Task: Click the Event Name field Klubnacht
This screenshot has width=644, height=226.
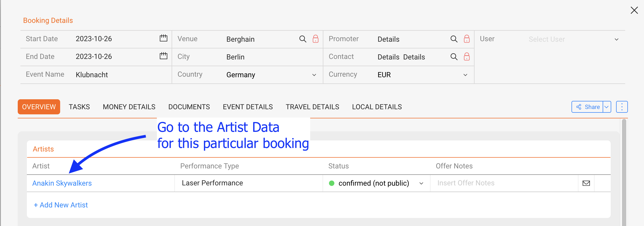Action: click(x=92, y=75)
